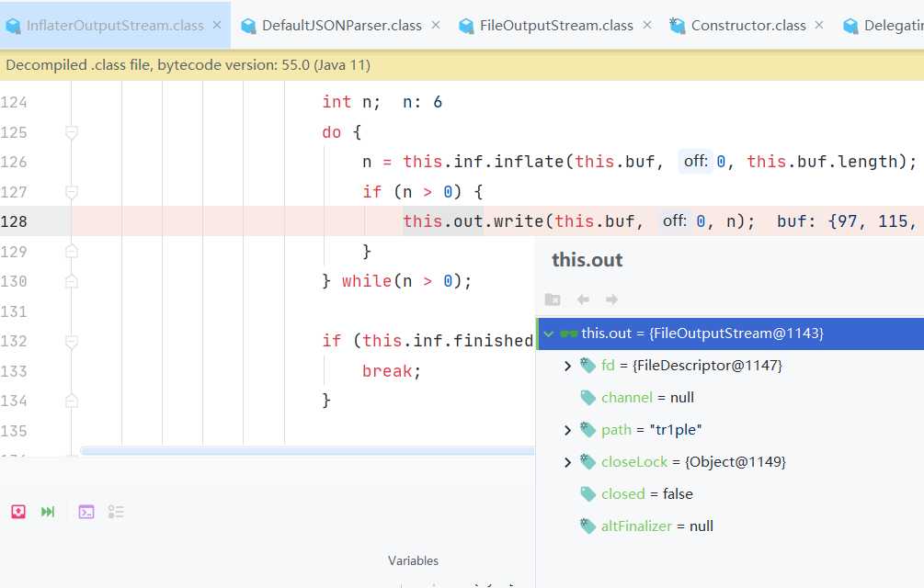The image size is (924, 588).
Task: Click the while(n > 0) condition
Action: 406,281
